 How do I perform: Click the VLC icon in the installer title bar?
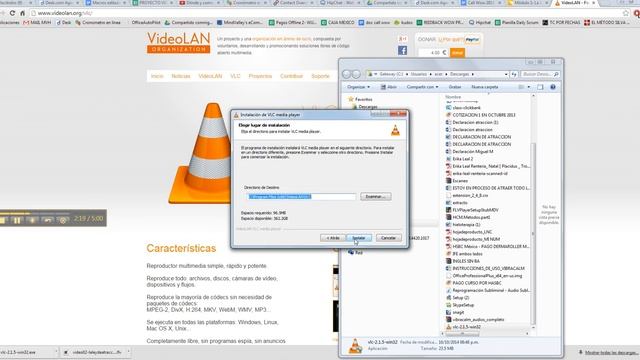(236, 115)
